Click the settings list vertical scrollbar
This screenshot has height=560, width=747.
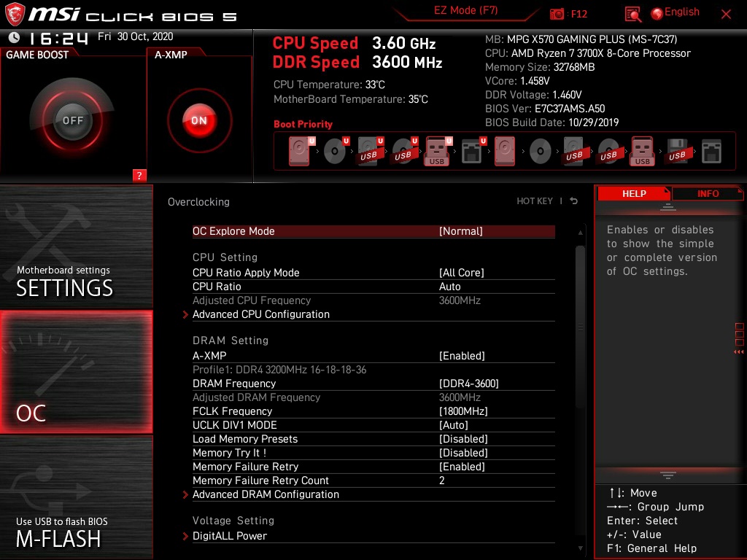pos(580,327)
